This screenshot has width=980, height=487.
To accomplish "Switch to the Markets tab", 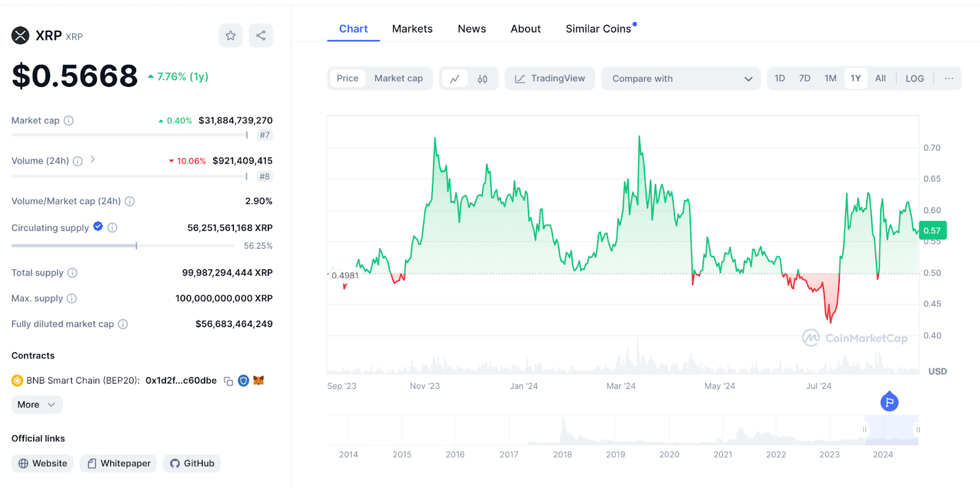I will [x=412, y=29].
